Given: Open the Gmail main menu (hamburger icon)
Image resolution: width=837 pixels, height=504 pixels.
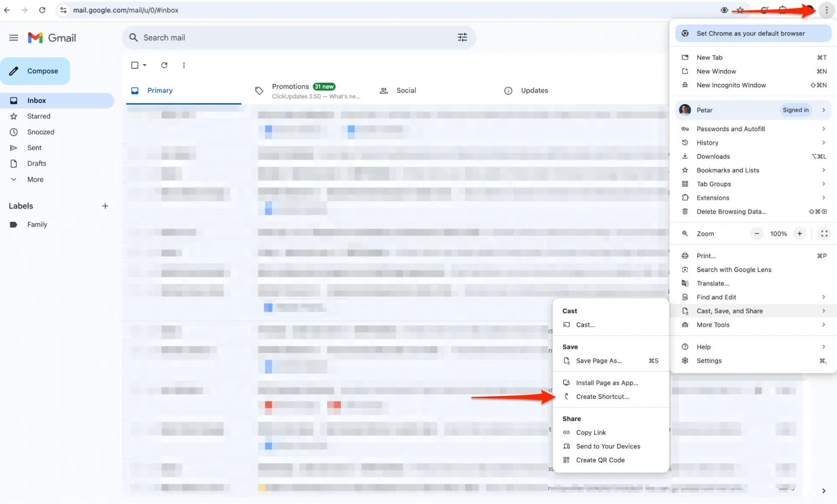Looking at the screenshot, I should (13, 37).
